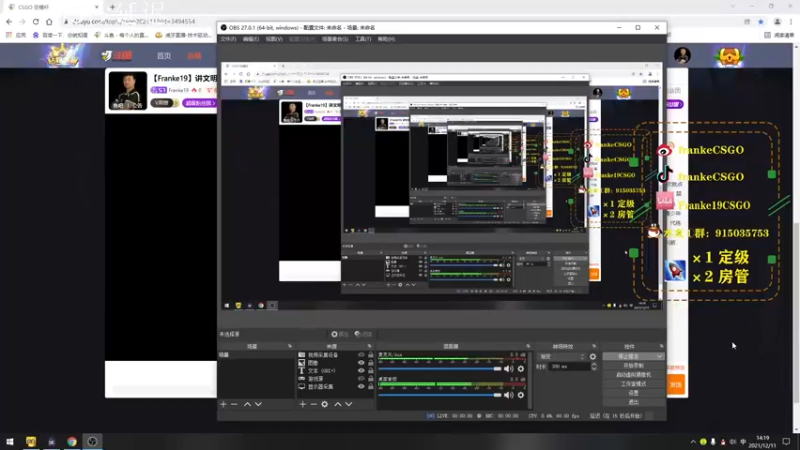Mute the Mic/Aux channel speaker icon
Viewport: 800px width, 450px height.
(x=509, y=369)
